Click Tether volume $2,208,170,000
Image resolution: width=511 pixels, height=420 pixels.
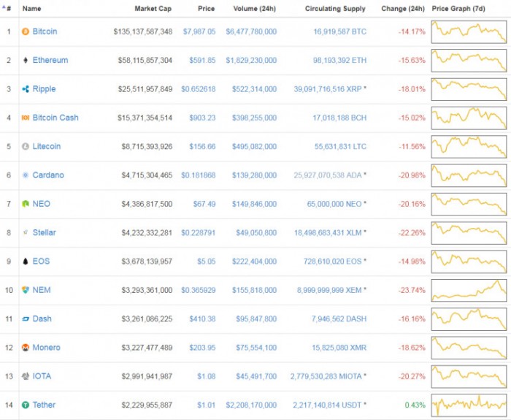coord(251,405)
